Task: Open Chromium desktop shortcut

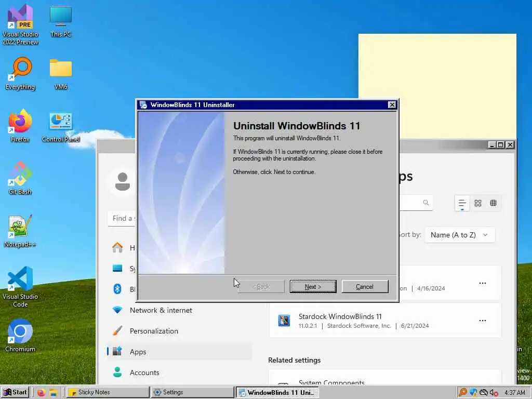Action: click(20, 336)
